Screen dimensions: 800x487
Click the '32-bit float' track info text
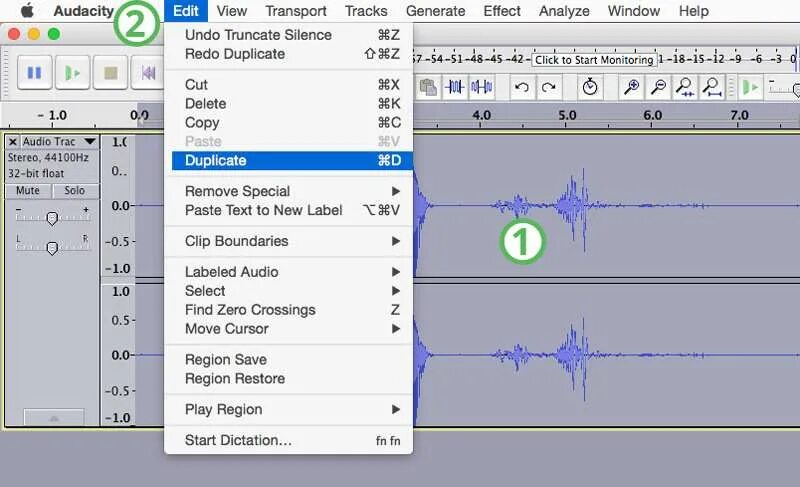[x=36, y=173]
